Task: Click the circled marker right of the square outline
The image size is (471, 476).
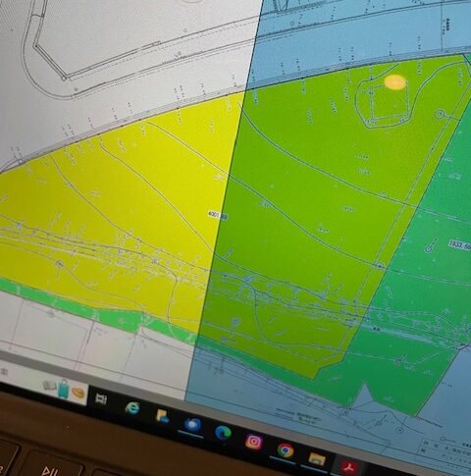Action: pyautogui.click(x=440, y=114)
